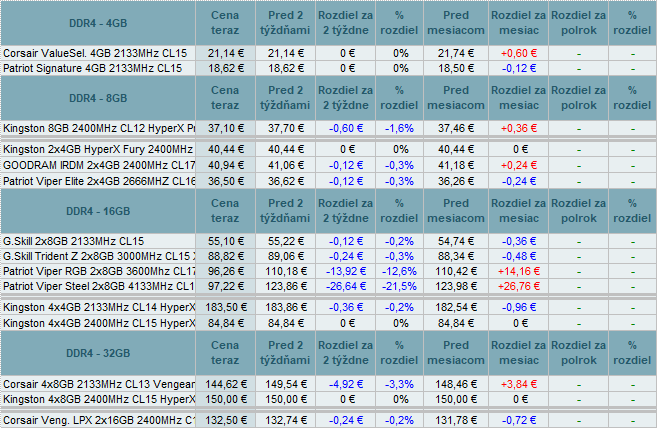657x428 pixels.
Task: Select the 132,50 € Corsair Veng. LPX price
Action: point(226,420)
